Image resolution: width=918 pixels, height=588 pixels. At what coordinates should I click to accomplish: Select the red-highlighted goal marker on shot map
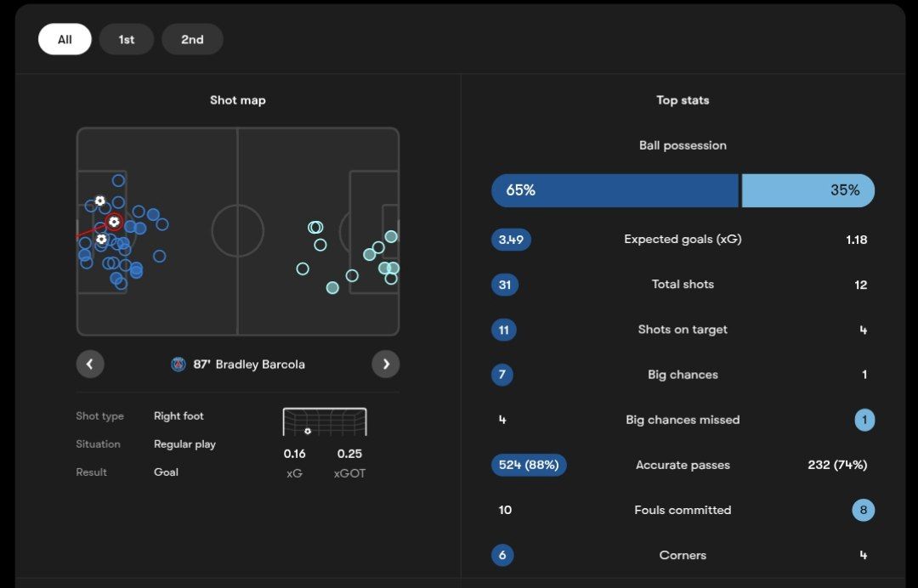[114, 222]
